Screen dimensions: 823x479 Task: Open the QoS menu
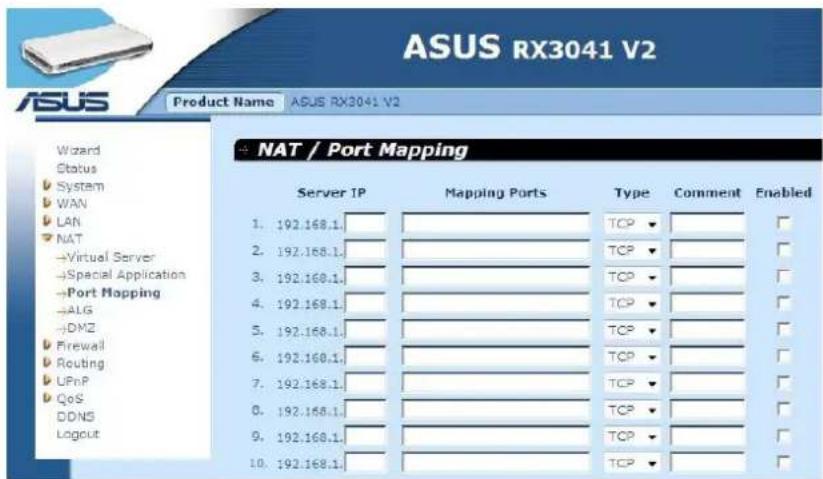(70, 399)
